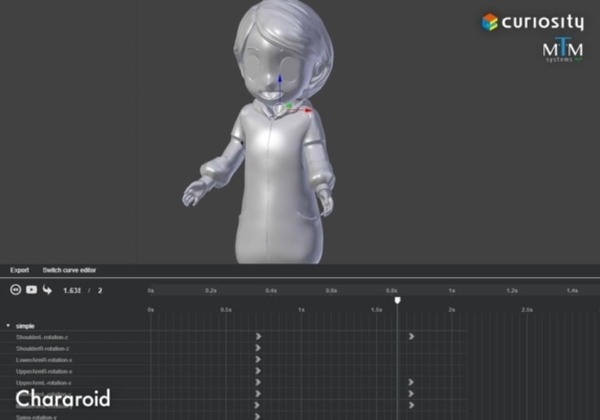The height and width of the screenshot is (420, 600).
Task: Click the red X-axis gizmo arrow
Action: click(309, 110)
